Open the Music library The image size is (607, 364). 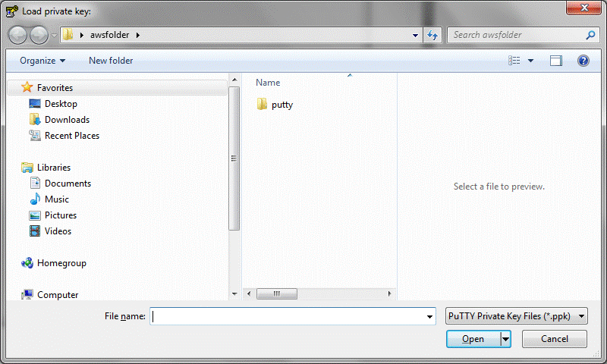click(56, 199)
